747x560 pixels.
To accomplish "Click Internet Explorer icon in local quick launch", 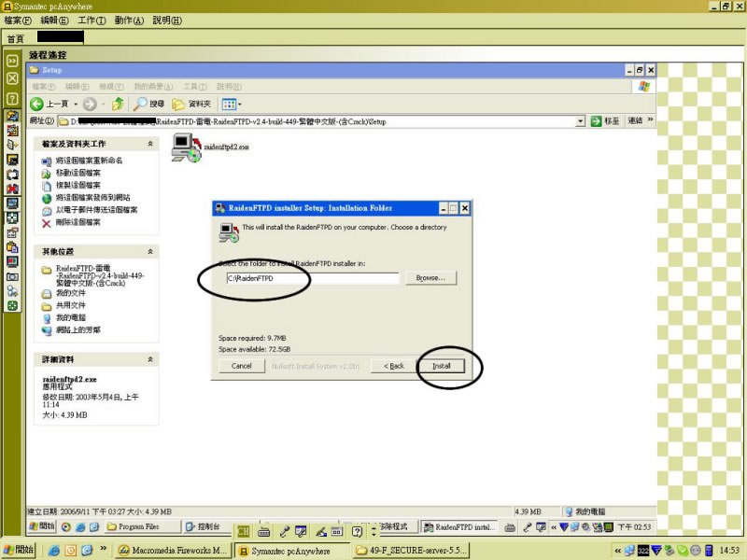I will click(x=54, y=551).
